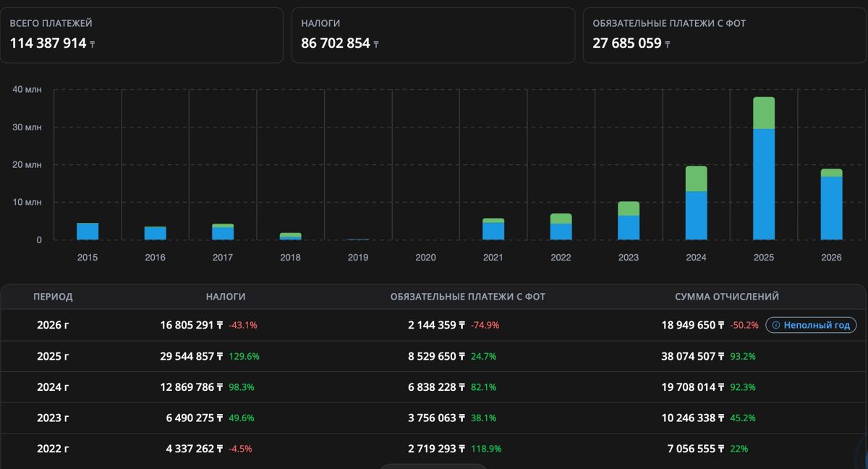The height and width of the screenshot is (469, 868).
Task: Click the info icon beside "Неполный год"
Action: click(x=776, y=326)
